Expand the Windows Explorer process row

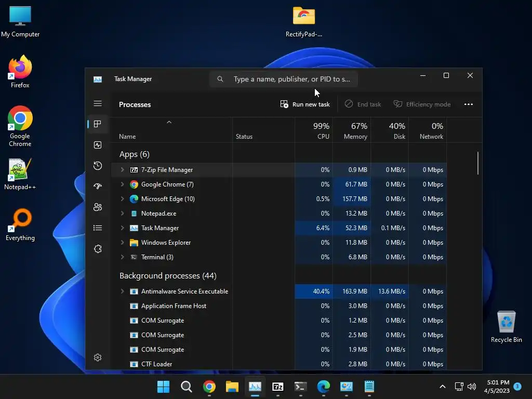pyautogui.click(x=123, y=243)
